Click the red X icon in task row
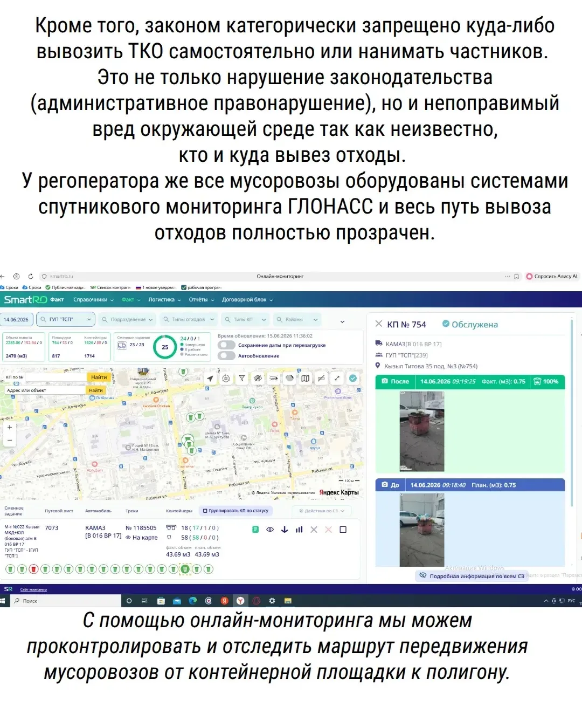Viewport: 582px width, 728px height. [328, 530]
